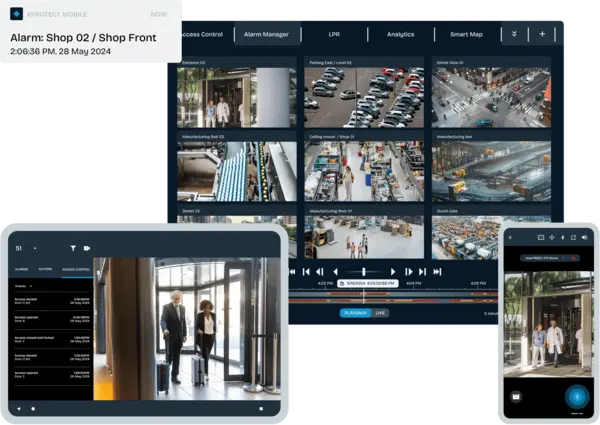Tap the recent apps square on tablet
The width and height of the screenshot is (600, 425).
tap(261, 409)
